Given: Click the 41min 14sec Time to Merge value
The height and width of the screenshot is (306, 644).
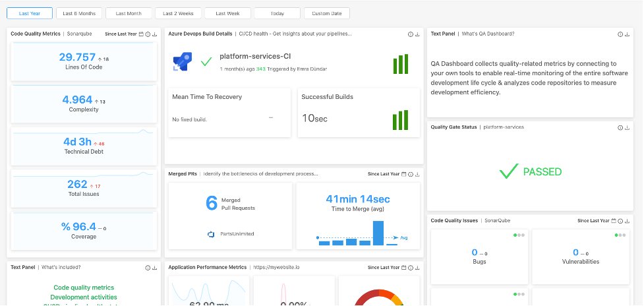Looking at the screenshot, I should click(358, 199).
